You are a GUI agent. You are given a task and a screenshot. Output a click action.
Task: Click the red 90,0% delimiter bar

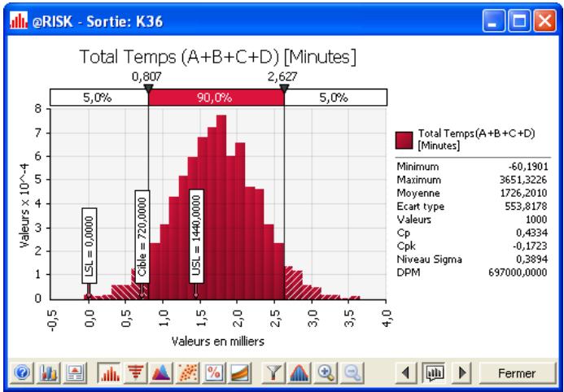click(216, 98)
